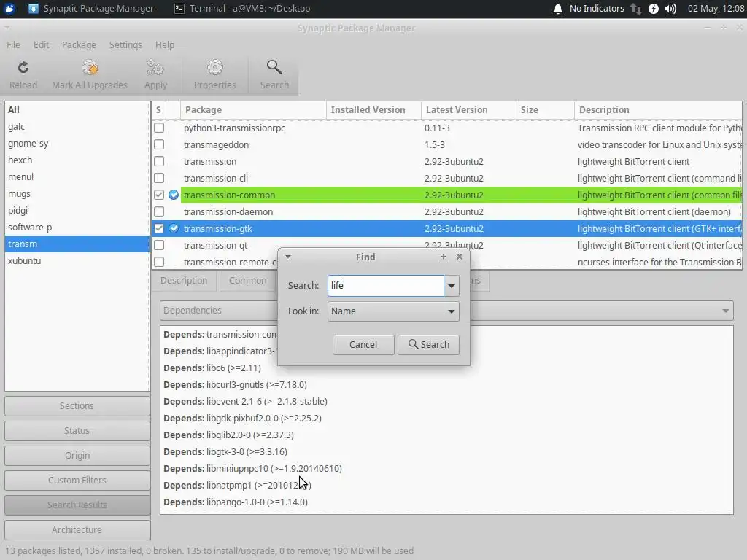Toggle checkbox for transmission-cli

click(x=159, y=178)
